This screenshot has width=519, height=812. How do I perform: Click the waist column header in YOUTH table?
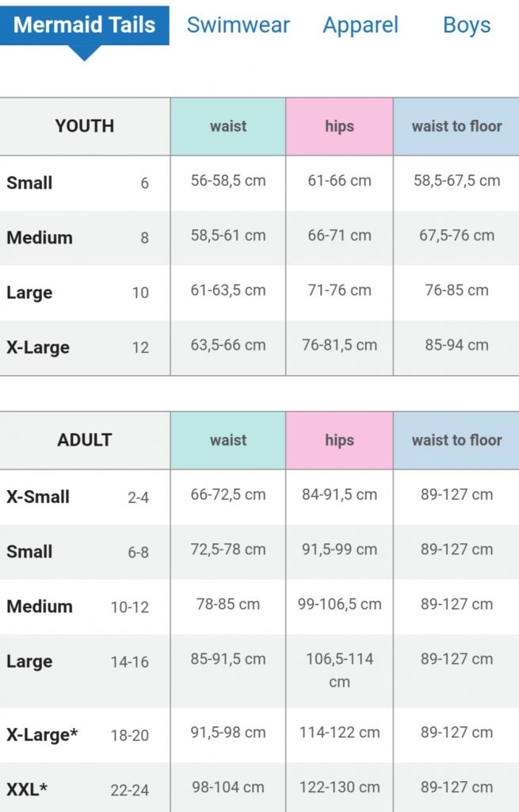(227, 125)
